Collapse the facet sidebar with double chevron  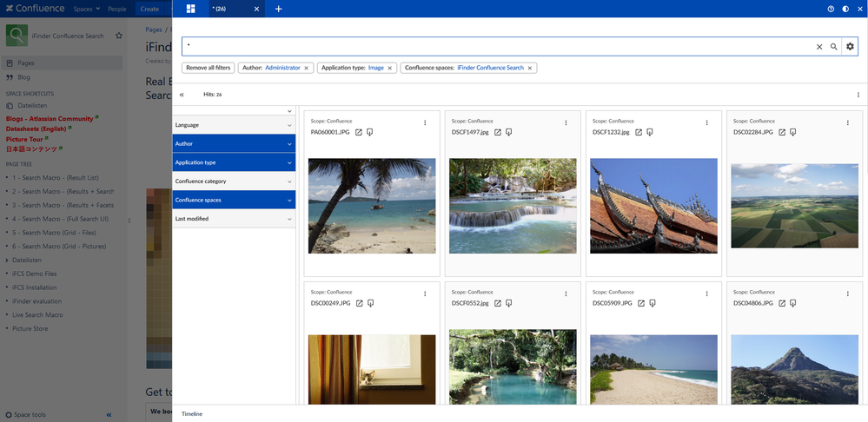coord(182,95)
